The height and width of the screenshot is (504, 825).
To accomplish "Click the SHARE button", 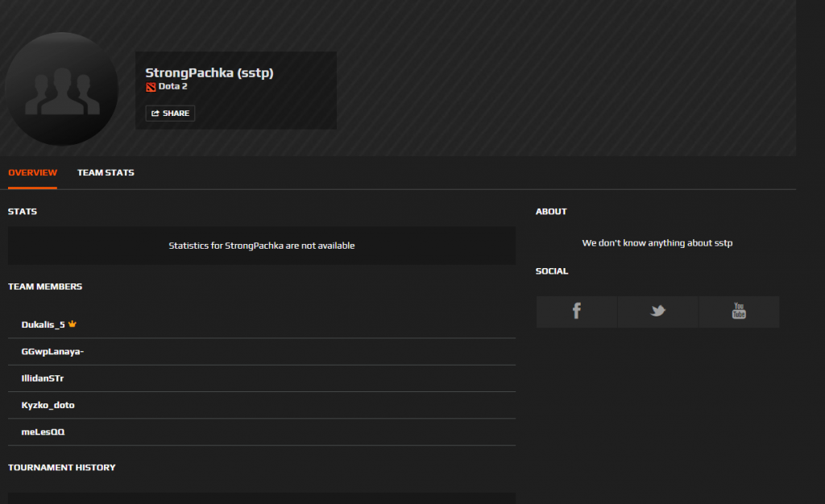I will pyautogui.click(x=170, y=113).
